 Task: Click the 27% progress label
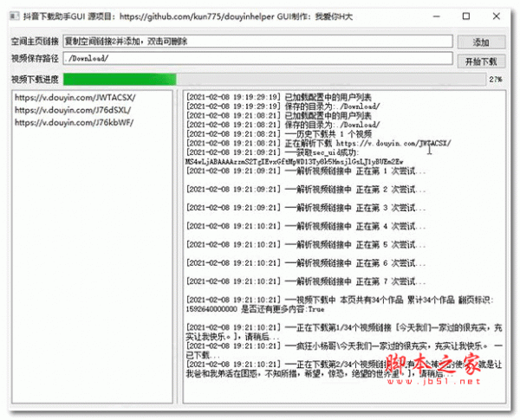(x=496, y=79)
